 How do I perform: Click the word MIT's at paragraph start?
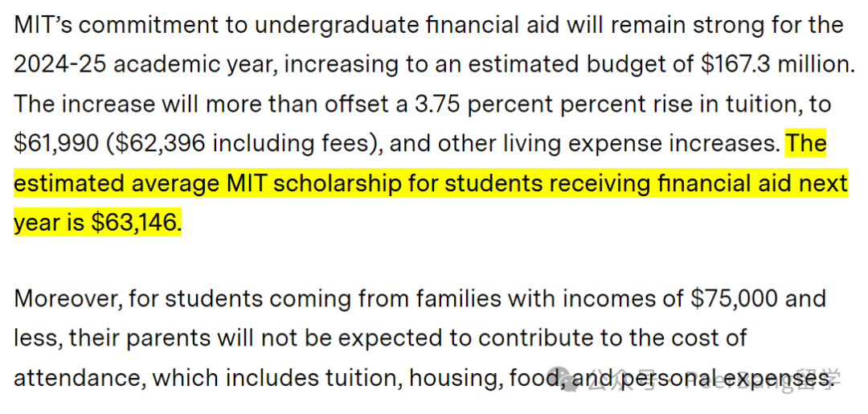(43, 25)
